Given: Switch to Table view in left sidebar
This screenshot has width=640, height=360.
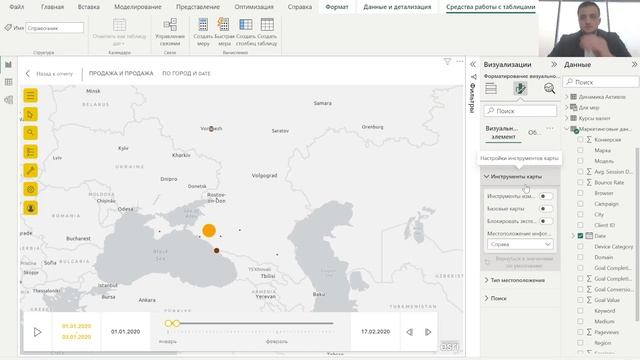Looking at the screenshot, I should click(x=9, y=82).
